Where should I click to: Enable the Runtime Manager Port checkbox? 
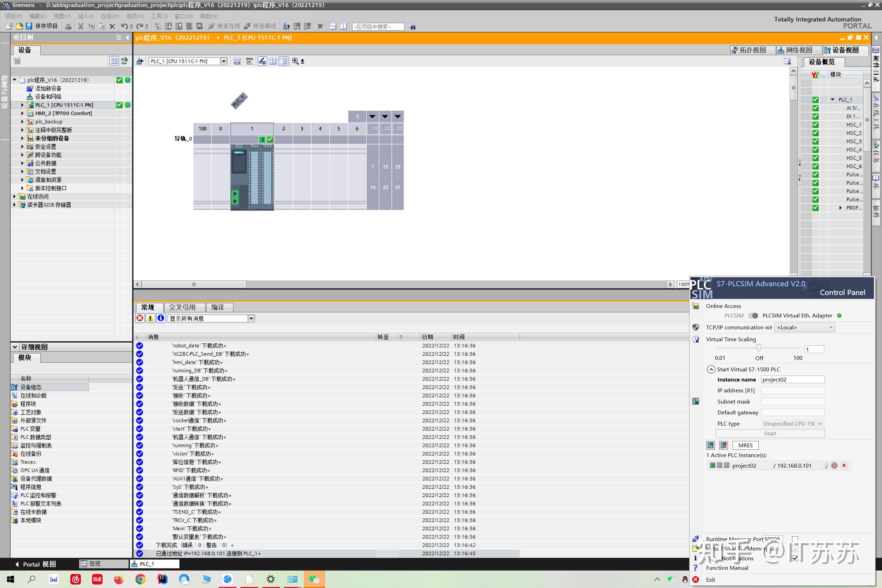794,539
